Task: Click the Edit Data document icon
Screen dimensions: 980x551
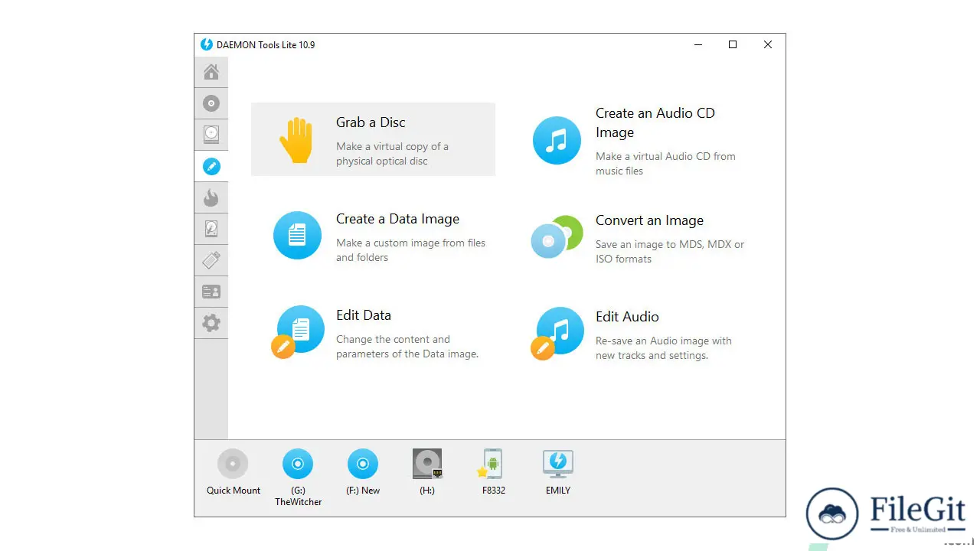Action: pyautogui.click(x=297, y=331)
